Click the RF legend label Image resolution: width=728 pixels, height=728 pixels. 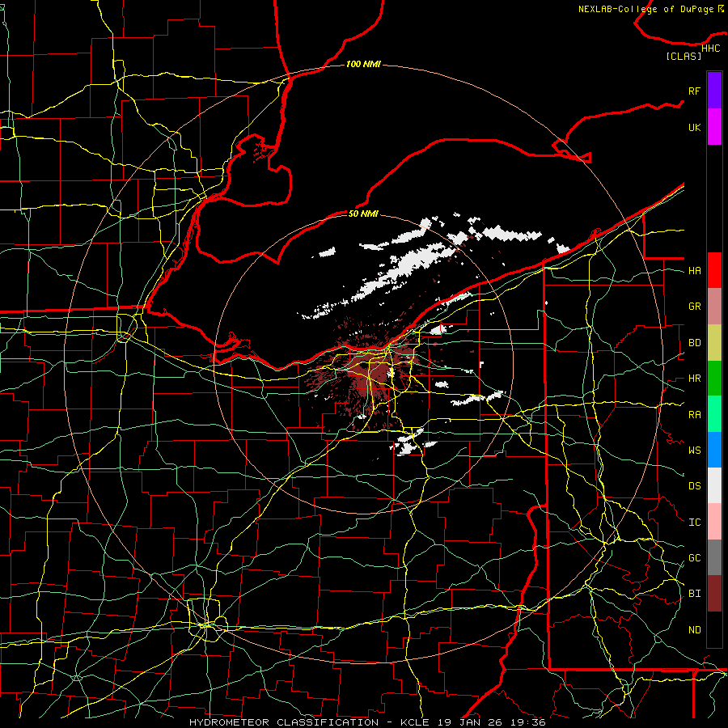point(695,91)
